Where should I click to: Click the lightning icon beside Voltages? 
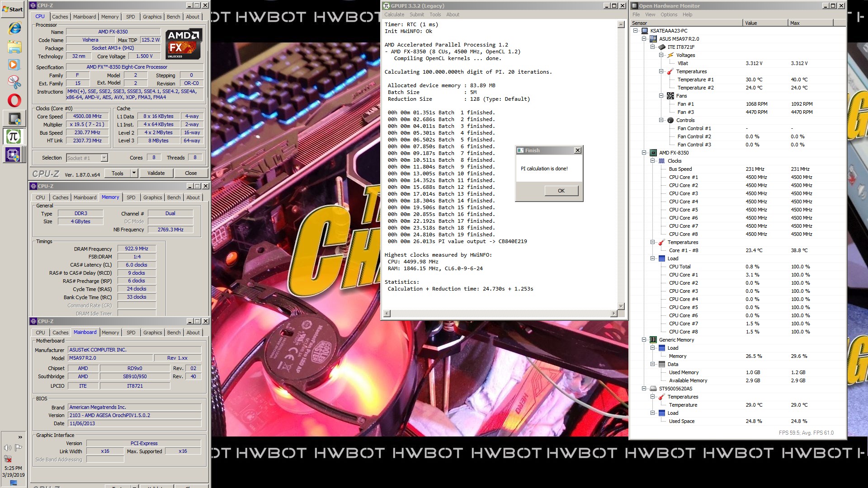(x=670, y=55)
